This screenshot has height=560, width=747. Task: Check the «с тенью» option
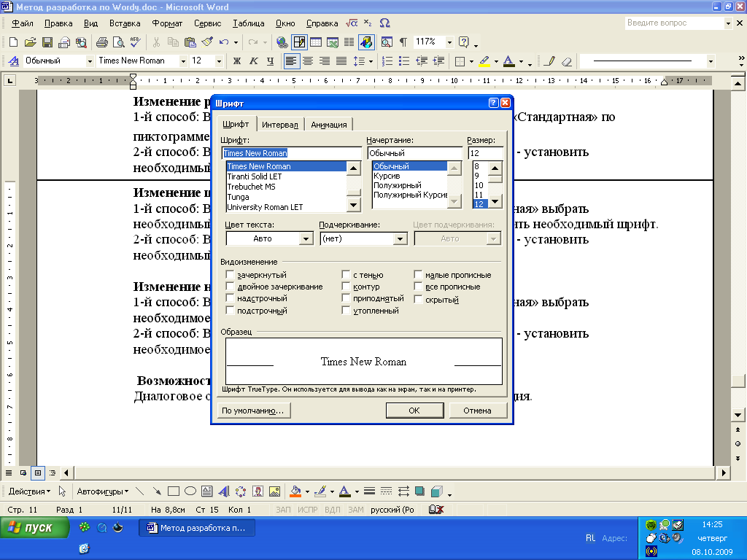click(347, 275)
